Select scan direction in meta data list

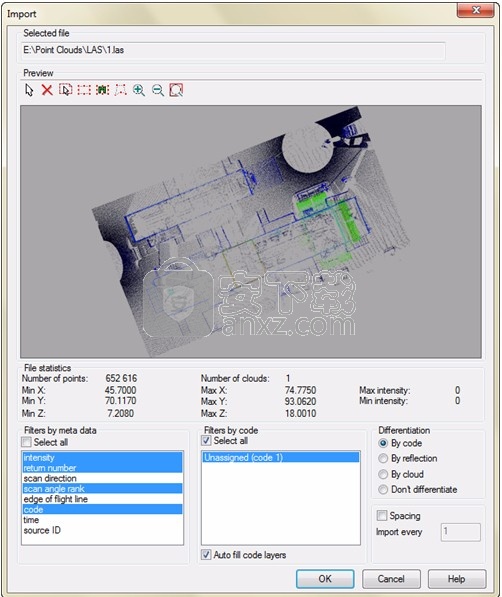pyautogui.click(x=102, y=478)
